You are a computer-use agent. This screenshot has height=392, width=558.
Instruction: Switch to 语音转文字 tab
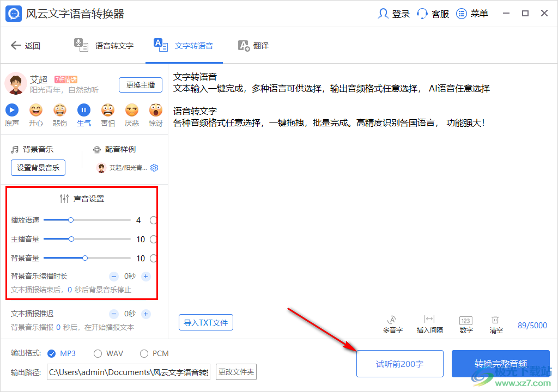tap(104, 46)
